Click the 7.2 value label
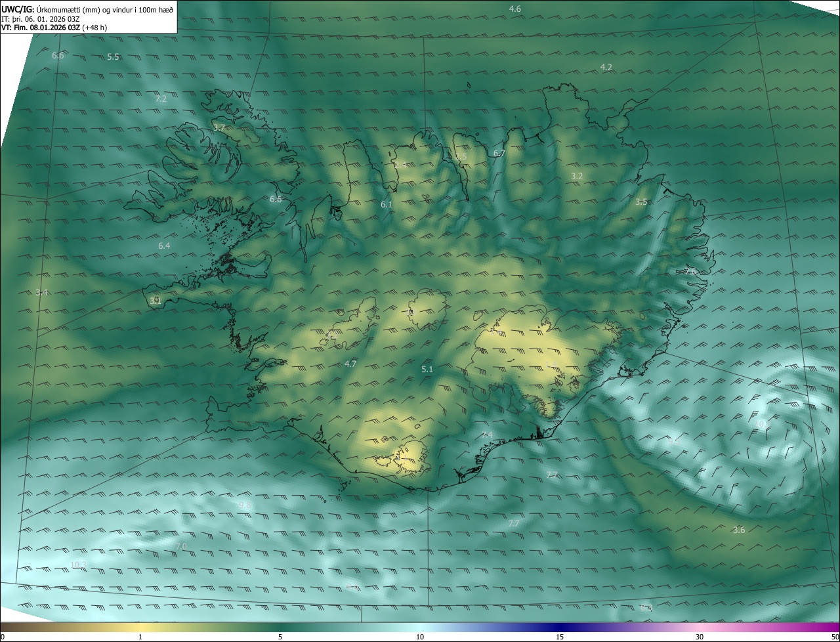This screenshot has height=642, width=840. tap(161, 99)
